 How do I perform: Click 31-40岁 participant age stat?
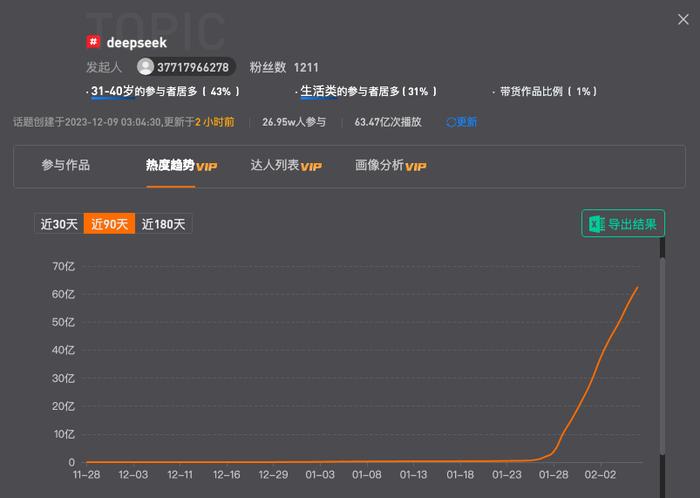(x=165, y=91)
